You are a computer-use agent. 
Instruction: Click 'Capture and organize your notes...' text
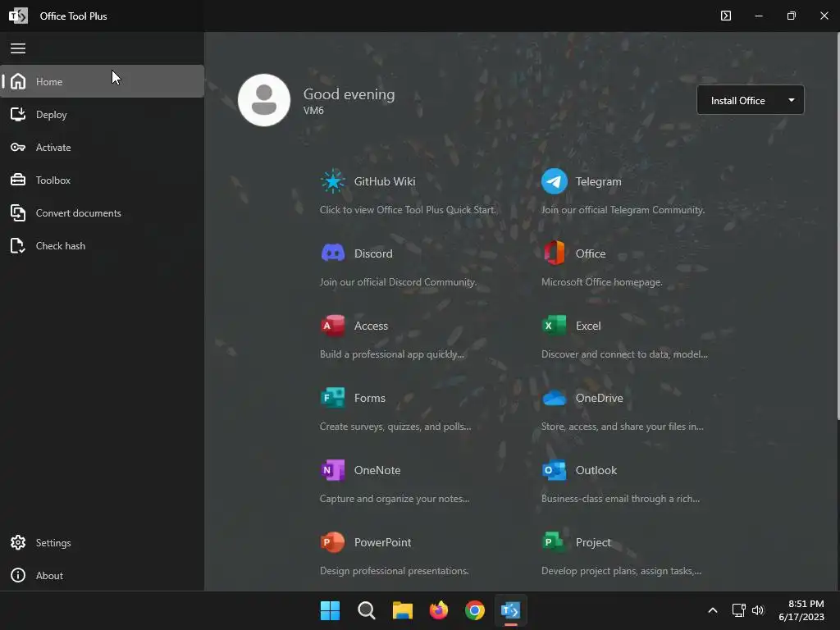(x=395, y=499)
